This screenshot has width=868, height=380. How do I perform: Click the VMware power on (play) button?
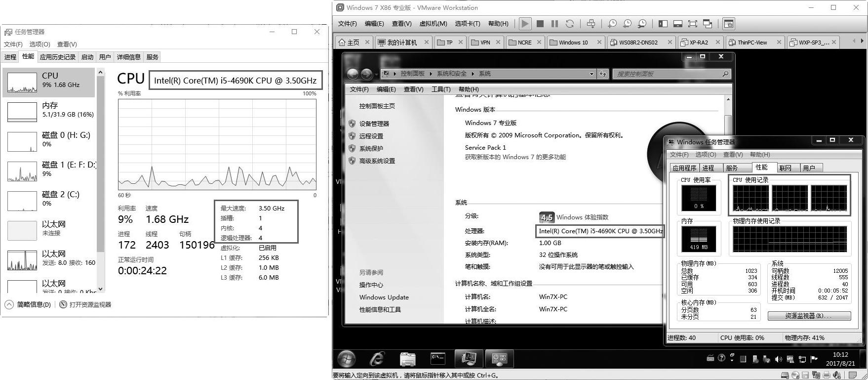point(525,24)
